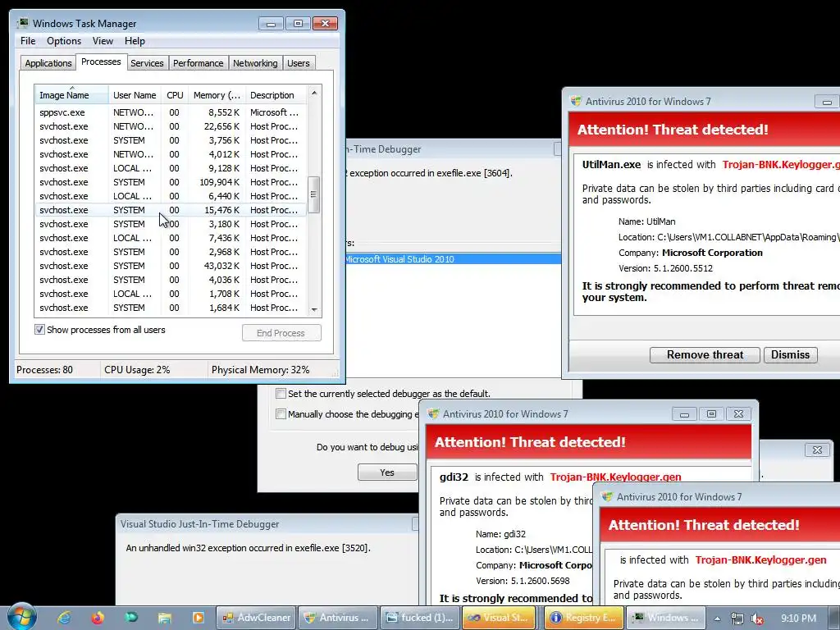Open the green pinned app icon next to Firefox
840x630 pixels.
pos(131,618)
